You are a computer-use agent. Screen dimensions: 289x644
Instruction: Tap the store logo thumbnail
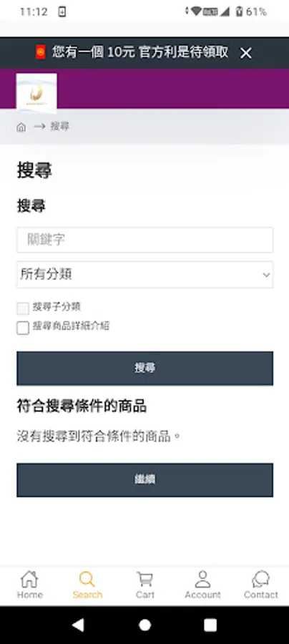[36, 92]
